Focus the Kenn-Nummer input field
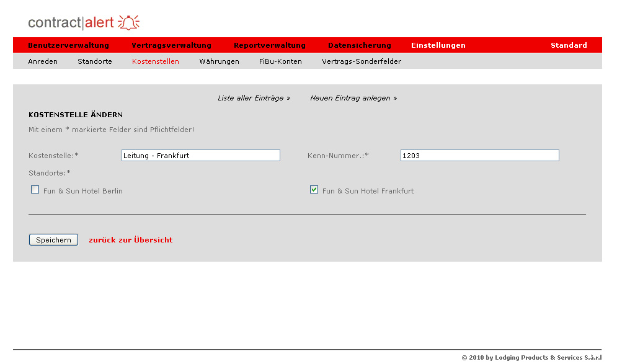617x364 pixels. [x=479, y=156]
